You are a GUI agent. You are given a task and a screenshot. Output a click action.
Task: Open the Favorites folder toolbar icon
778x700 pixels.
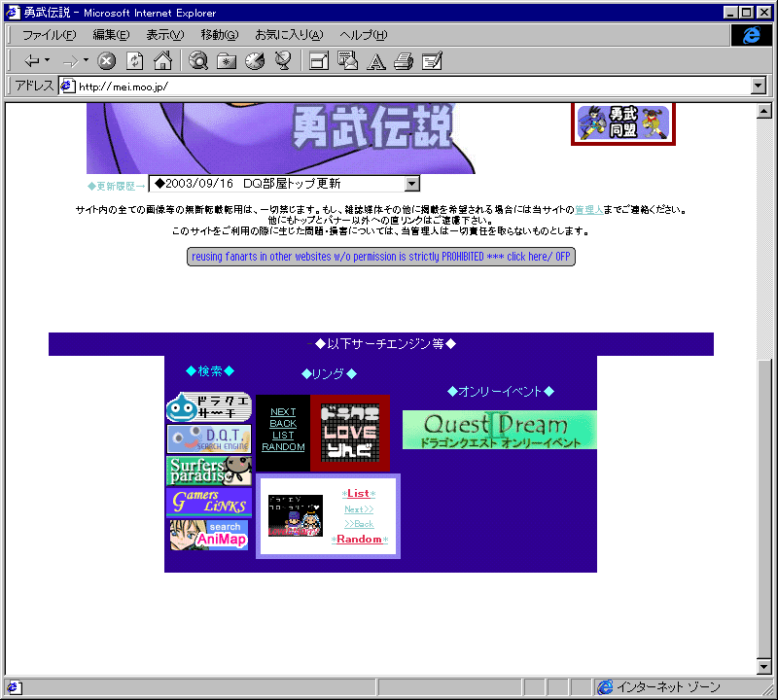click(227, 61)
